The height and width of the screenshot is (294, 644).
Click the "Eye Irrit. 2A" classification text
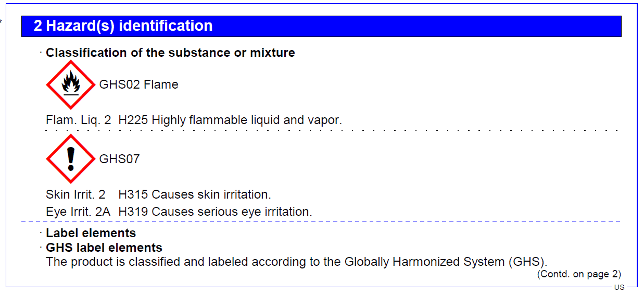pos(78,212)
